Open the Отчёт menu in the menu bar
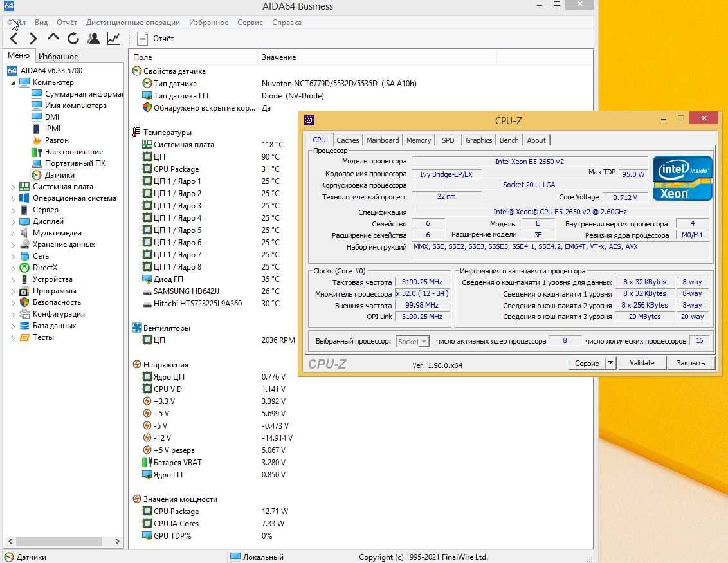Image resolution: width=728 pixels, height=563 pixels. 67,23
